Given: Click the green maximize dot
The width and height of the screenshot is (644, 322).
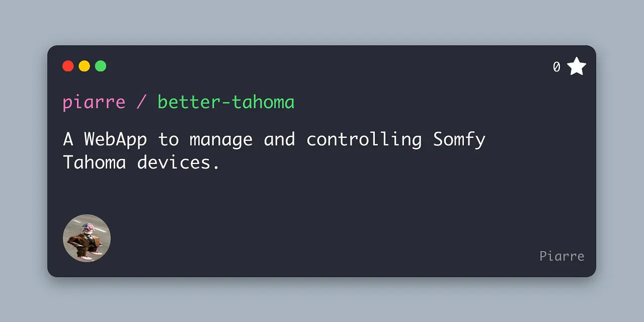Looking at the screenshot, I should (101, 66).
